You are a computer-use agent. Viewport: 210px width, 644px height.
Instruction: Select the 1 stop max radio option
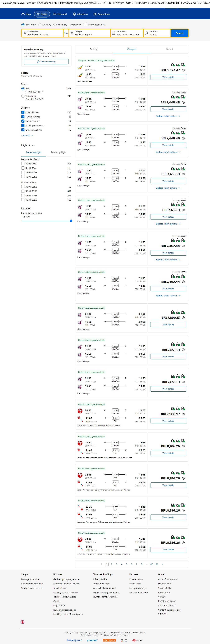tap(23, 96)
